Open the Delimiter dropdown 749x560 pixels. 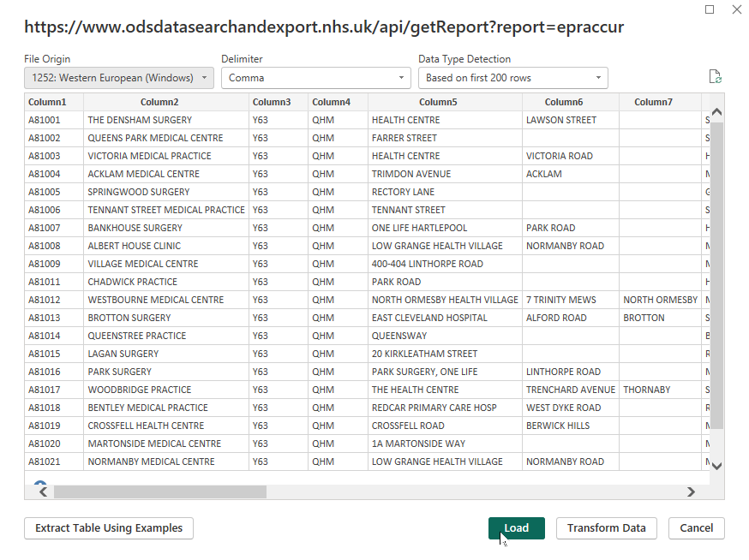click(x=400, y=77)
